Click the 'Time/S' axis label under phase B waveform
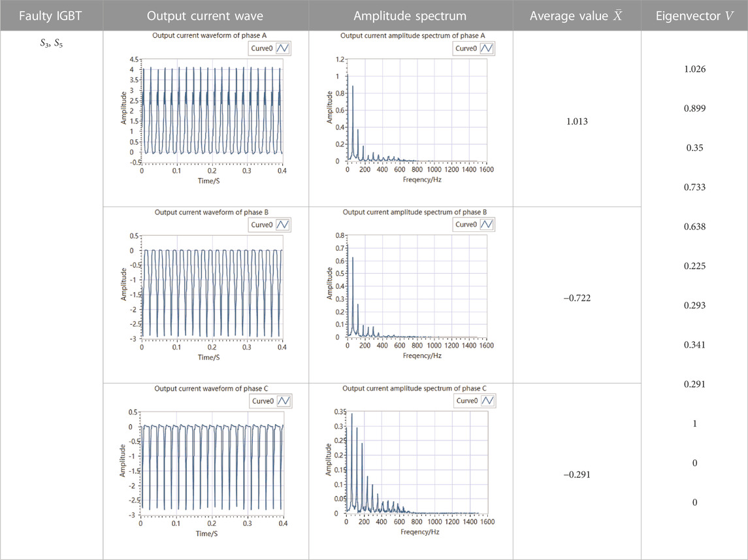The image size is (748, 560). tap(209, 357)
